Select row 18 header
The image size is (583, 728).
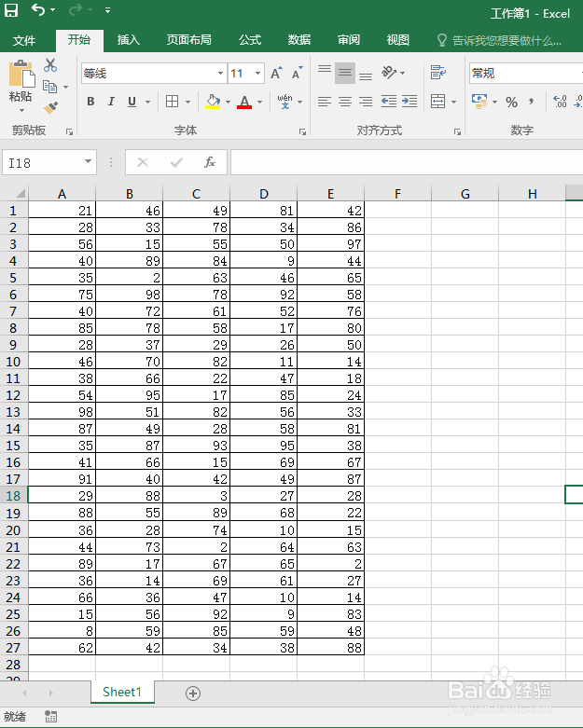click(13, 496)
